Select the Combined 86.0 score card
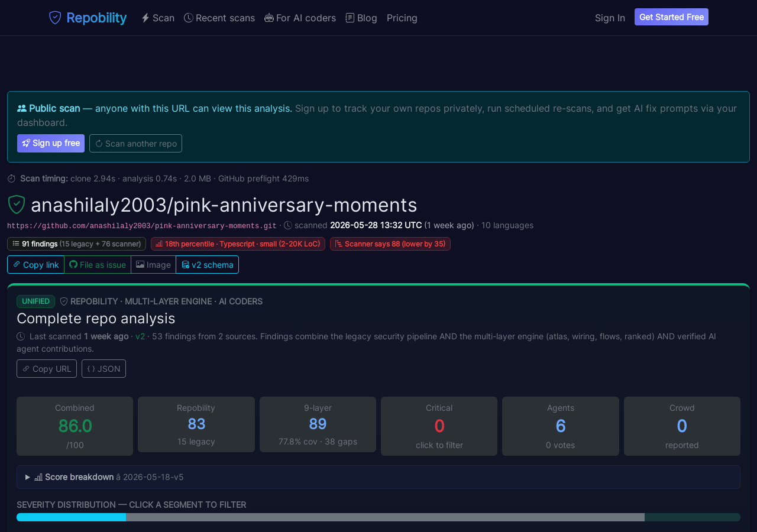The width and height of the screenshot is (757, 532). (x=75, y=426)
